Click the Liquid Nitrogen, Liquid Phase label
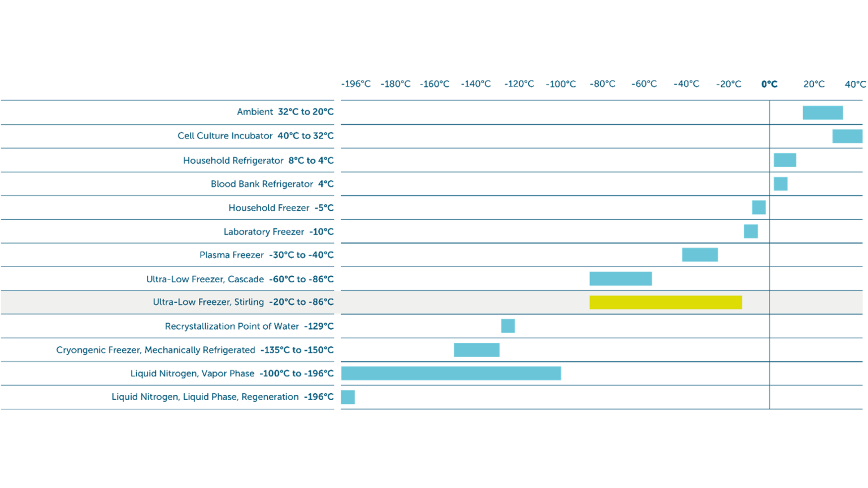 (x=222, y=397)
